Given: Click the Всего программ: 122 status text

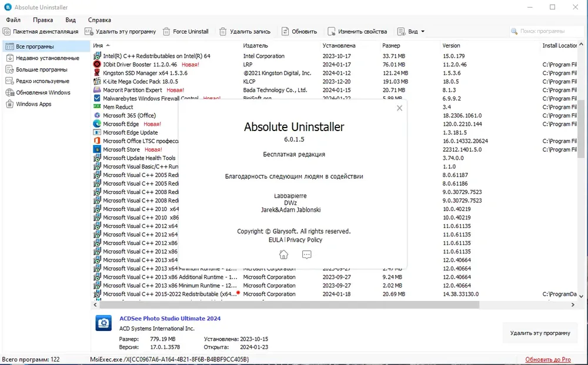Looking at the screenshot, I should pos(31,359).
